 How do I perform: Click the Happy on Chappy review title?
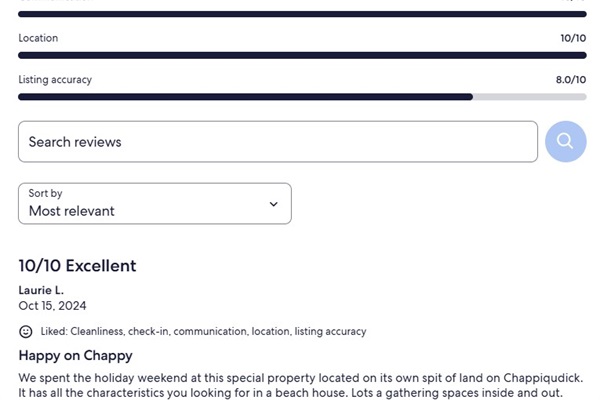[75, 356]
